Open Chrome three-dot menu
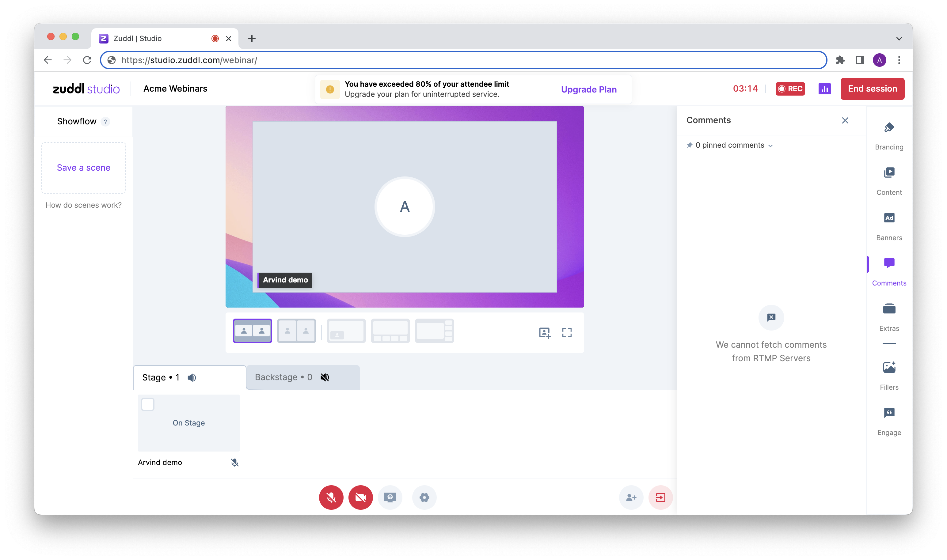Image resolution: width=947 pixels, height=560 pixels. click(899, 60)
